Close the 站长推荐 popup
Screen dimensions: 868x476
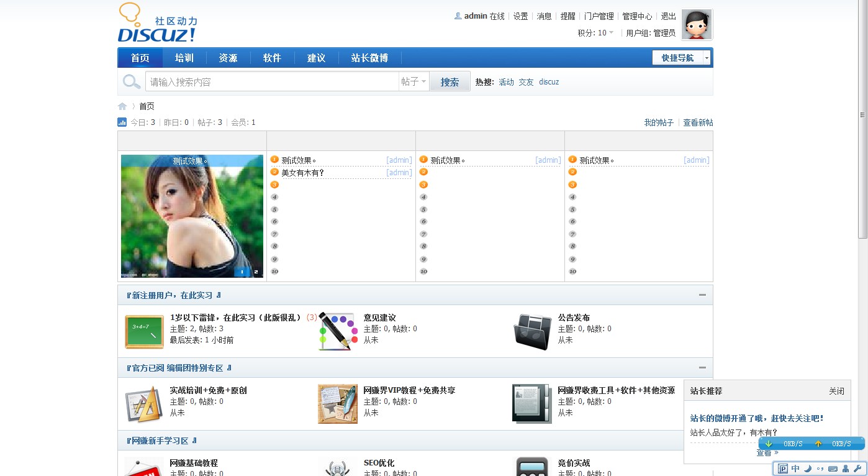coord(836,391)
